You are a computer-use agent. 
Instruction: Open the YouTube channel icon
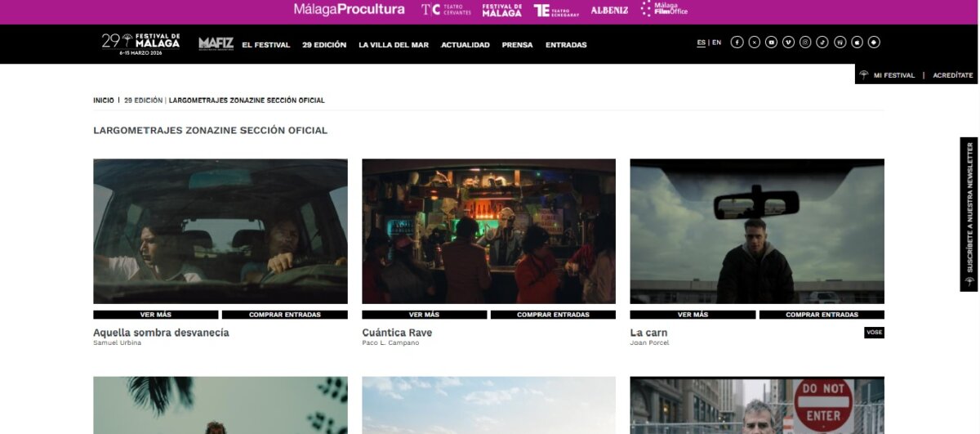771,43
